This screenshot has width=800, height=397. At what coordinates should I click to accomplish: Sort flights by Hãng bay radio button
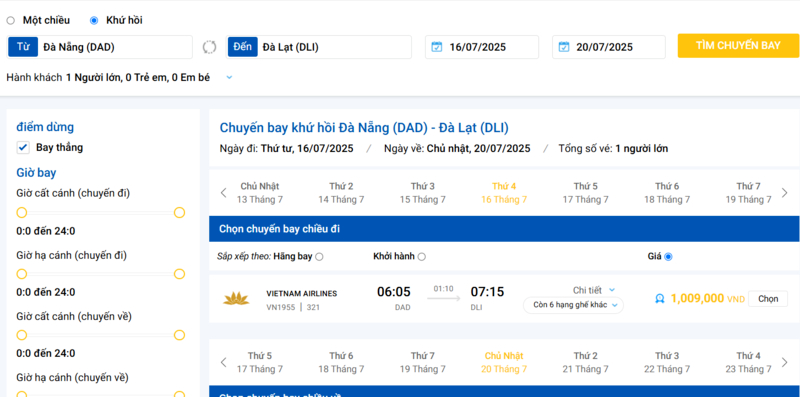pos(319,257)
